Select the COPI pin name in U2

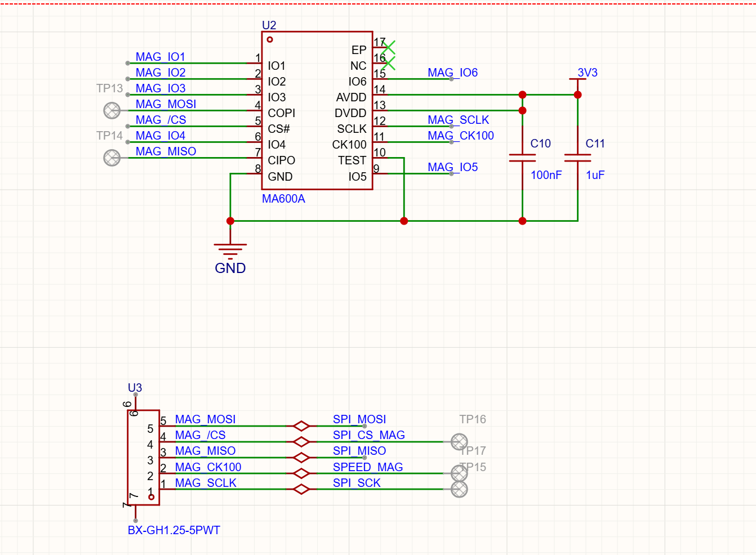click(x=281, y=113)
